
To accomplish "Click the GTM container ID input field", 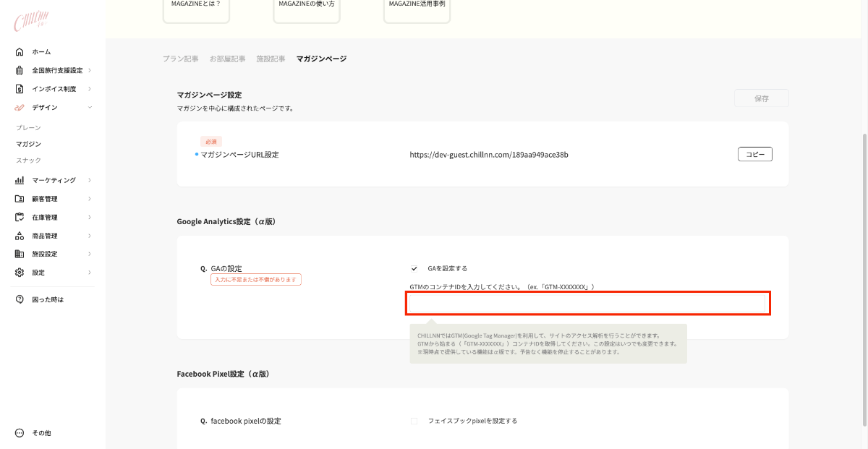I will tap(587, 304).
